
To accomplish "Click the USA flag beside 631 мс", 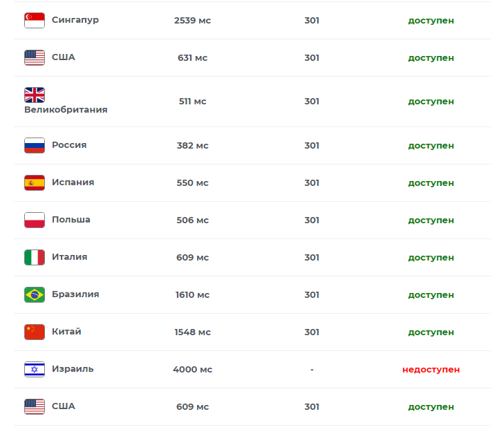I will point(35,57).
